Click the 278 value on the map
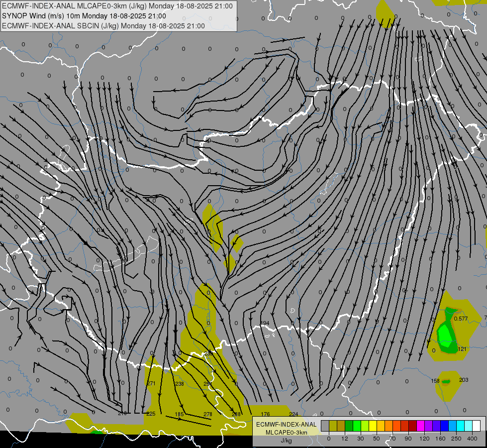This screenshot has height=448, width=487. (208, 414)
